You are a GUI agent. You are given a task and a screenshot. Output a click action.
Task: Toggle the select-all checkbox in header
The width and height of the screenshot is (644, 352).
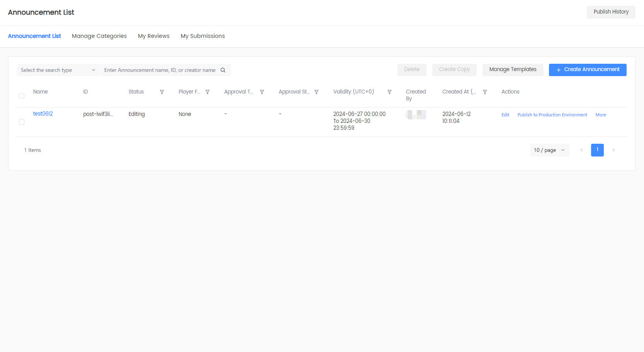click(22, 95)
